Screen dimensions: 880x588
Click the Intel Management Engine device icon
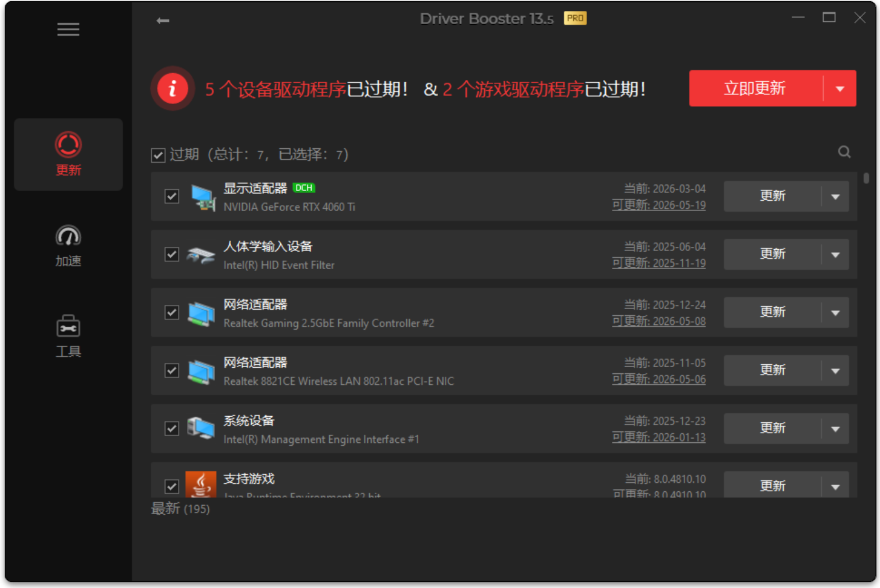pyautogui.click(x=201, y=429)
